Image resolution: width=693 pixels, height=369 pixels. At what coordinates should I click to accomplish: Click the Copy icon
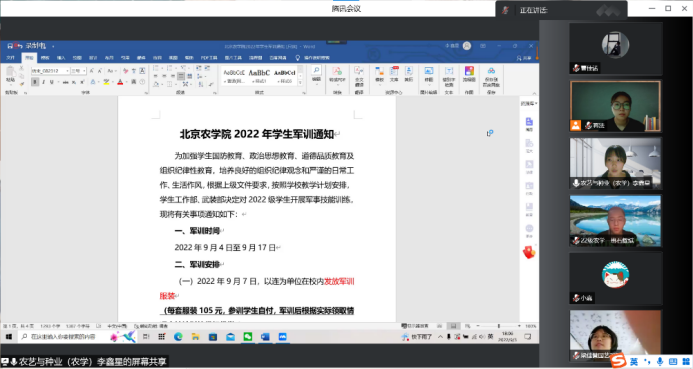(x=21, y=76)
